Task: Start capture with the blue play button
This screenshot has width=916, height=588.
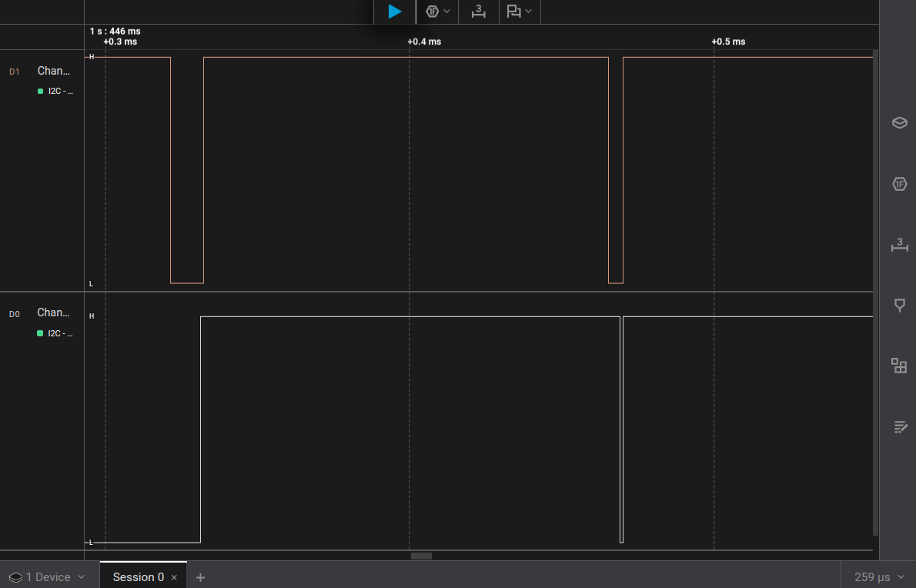Action: tap(394, 12)
